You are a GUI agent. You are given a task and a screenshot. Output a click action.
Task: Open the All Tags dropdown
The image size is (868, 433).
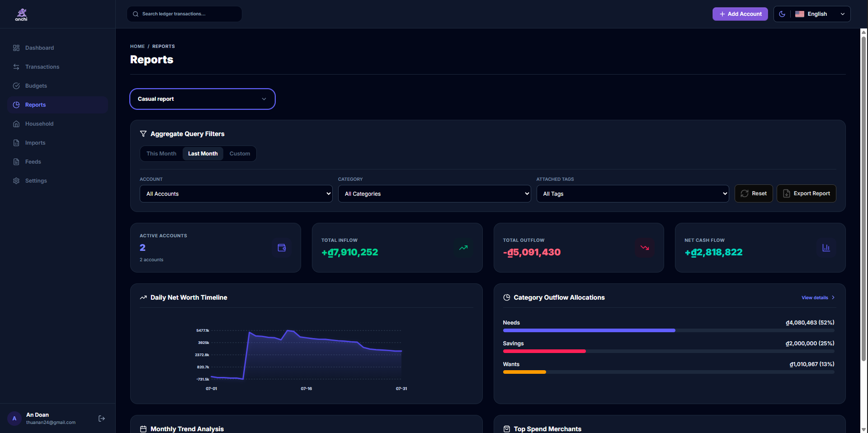(x=632, y=193)
